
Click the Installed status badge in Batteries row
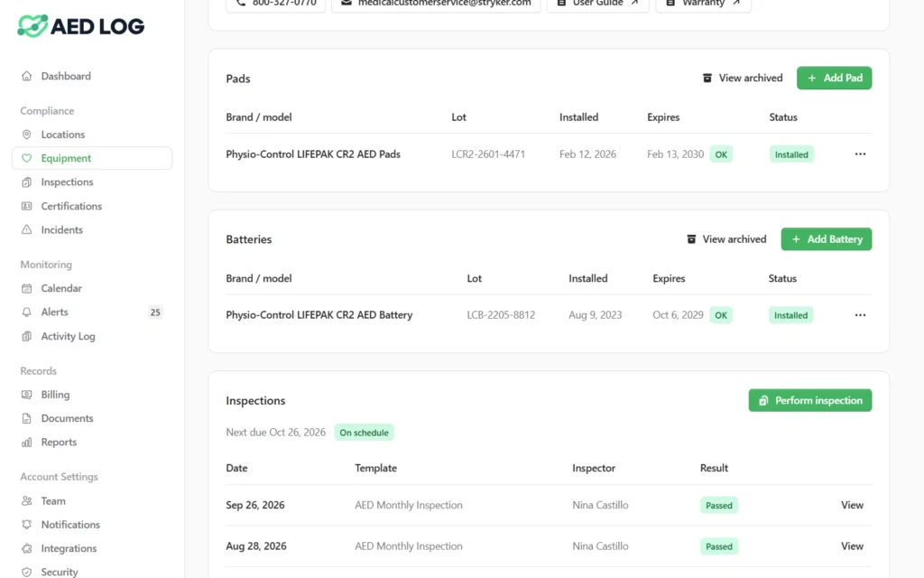click(790, 315)
